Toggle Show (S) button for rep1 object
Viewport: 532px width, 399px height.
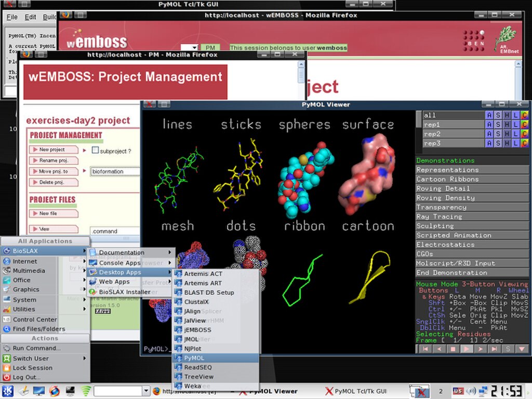click(x=498, y=125)
